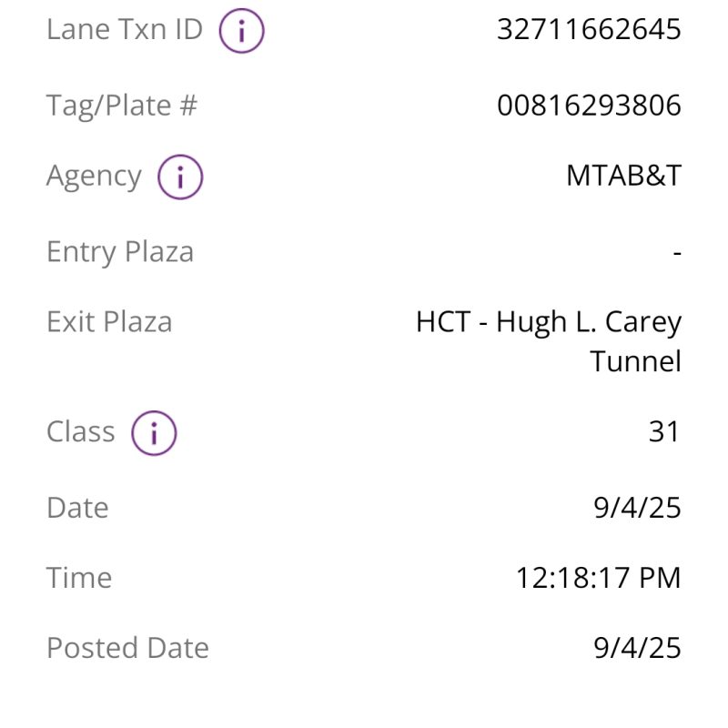728x728 pixels.
Task: Click the dash value for Entry Plaza
Action: coord(676,252)
